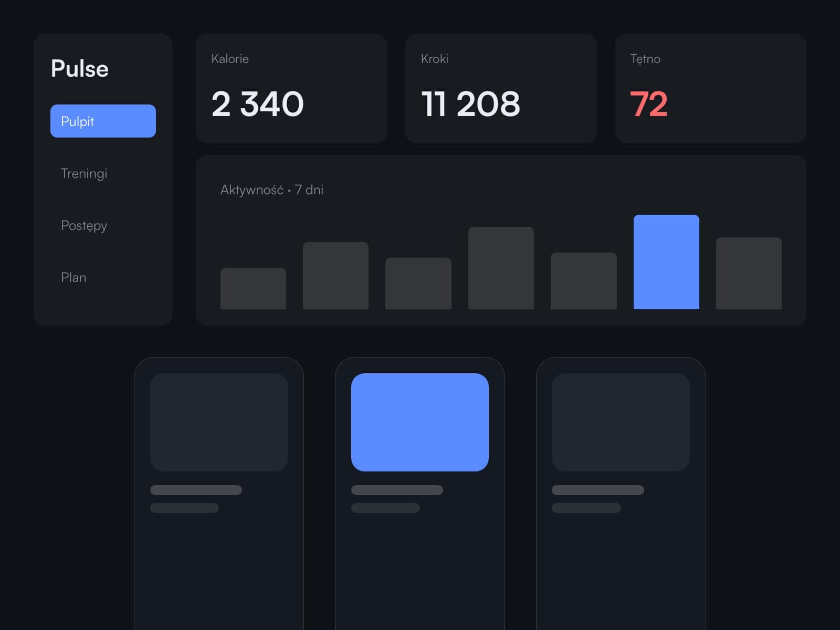Open the blue thumbnail in the middle card
Viewport: 840px width, 630px height.
pos(420,422)
